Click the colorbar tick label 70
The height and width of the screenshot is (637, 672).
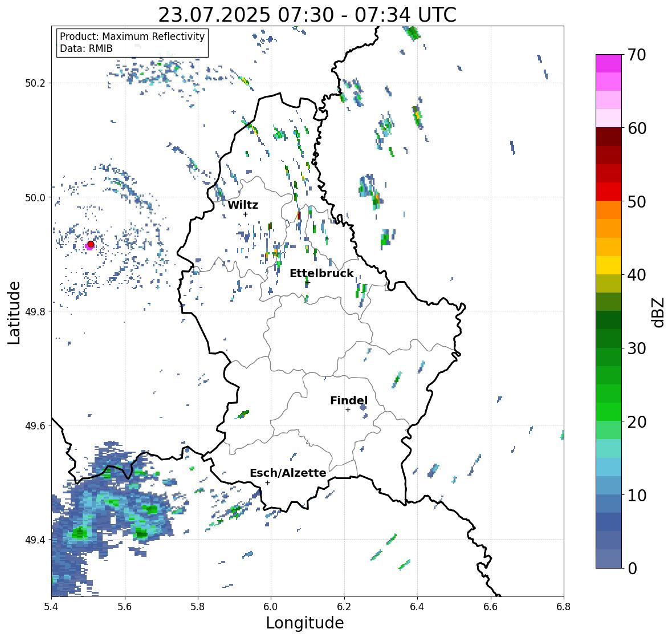[637, 55]
